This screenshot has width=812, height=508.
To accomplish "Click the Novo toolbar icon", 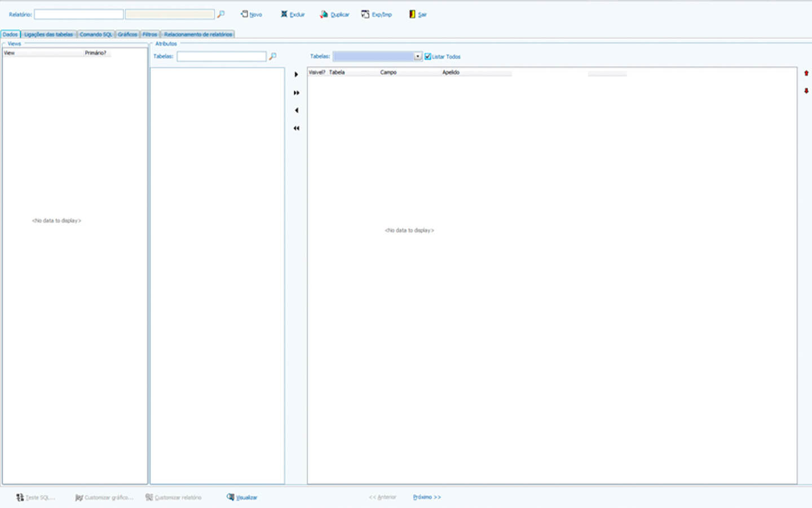I will click(245, 14).
